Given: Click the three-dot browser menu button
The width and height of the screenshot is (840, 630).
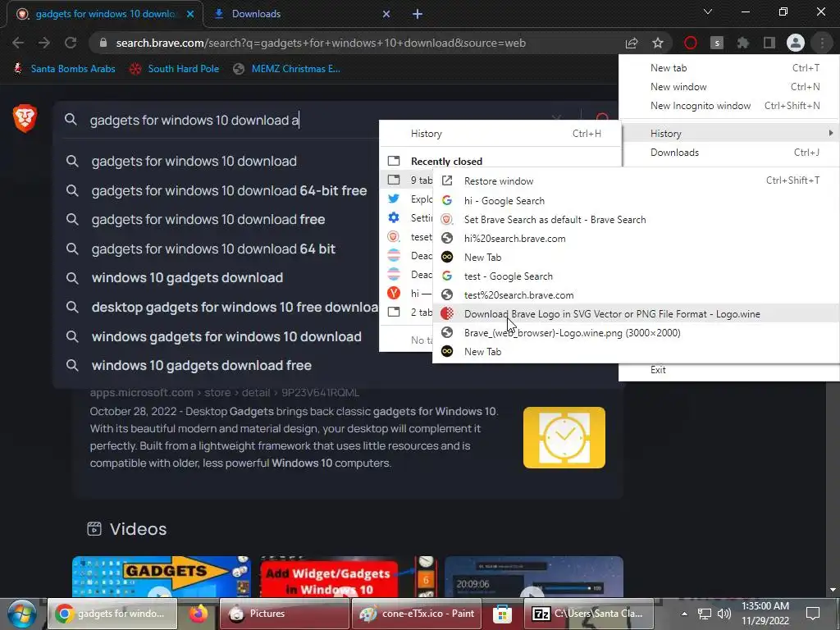Looking at the screenshot, I should point(822,43).
